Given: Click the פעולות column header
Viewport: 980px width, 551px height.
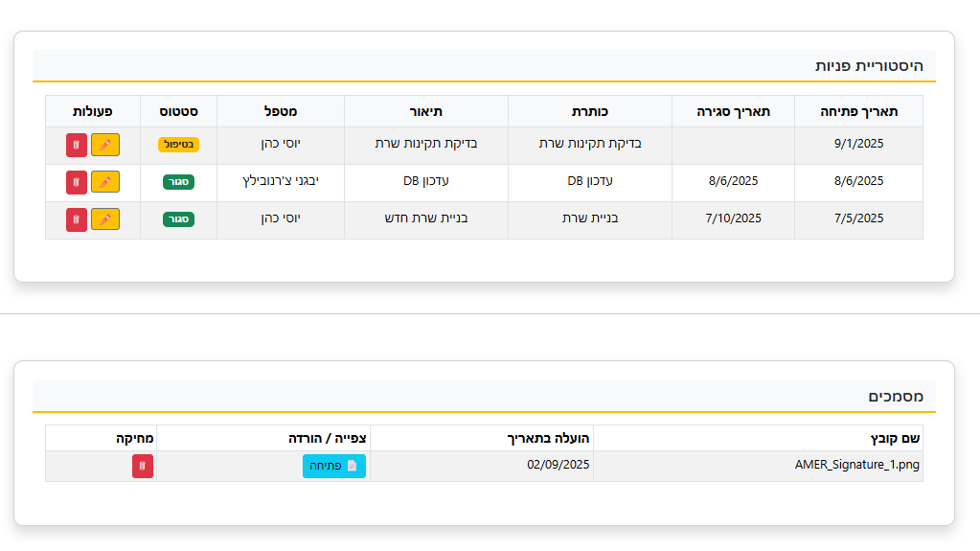Looking at the screenshot, I should point(93,112).
